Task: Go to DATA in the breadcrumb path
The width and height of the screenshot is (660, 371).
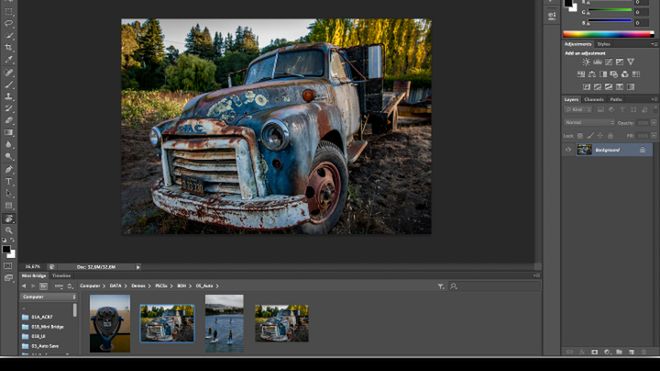Action: tap(115, 286)
